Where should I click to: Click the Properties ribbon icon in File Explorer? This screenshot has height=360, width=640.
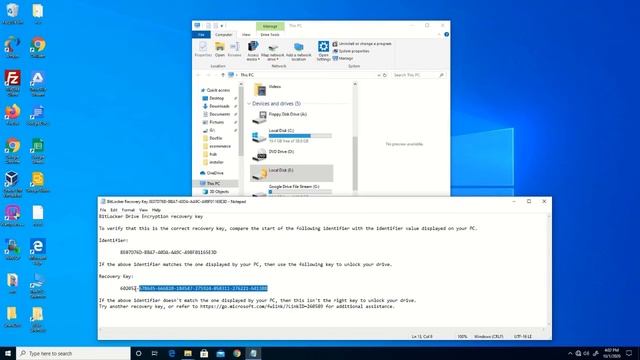pyautogui.click(x=203, y=50)
